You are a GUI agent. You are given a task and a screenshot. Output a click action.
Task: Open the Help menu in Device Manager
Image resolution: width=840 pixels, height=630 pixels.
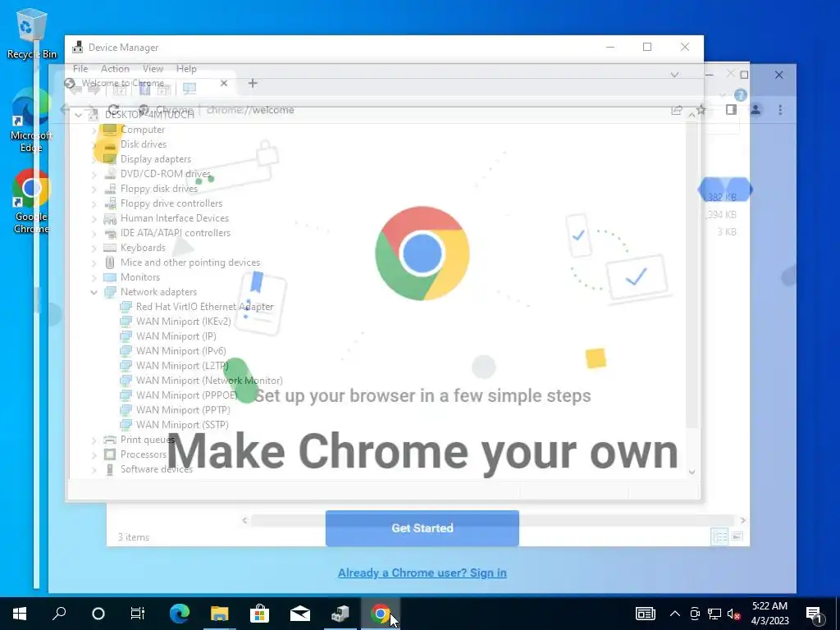pyautogui.click(x=186, y=69)
